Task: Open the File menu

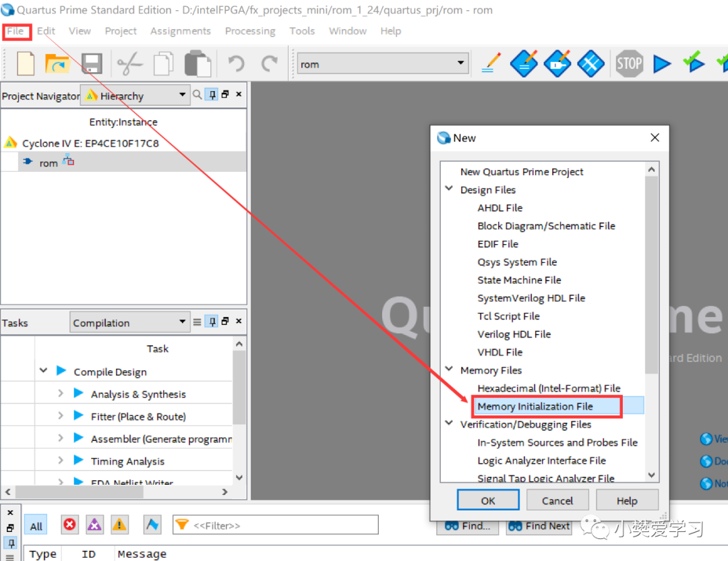Action: [x=16, y=31]
